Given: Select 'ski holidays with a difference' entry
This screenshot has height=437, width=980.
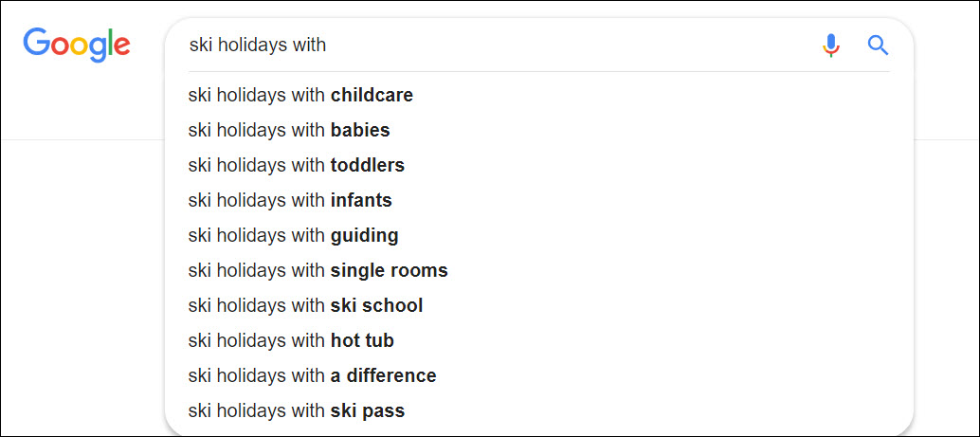Looking at the screenshot, I should tap(538, 375).
